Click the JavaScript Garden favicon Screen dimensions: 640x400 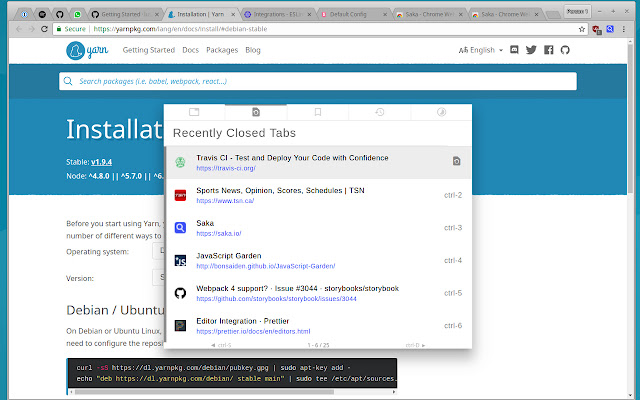pyautogui.click(x=180, y=260)
